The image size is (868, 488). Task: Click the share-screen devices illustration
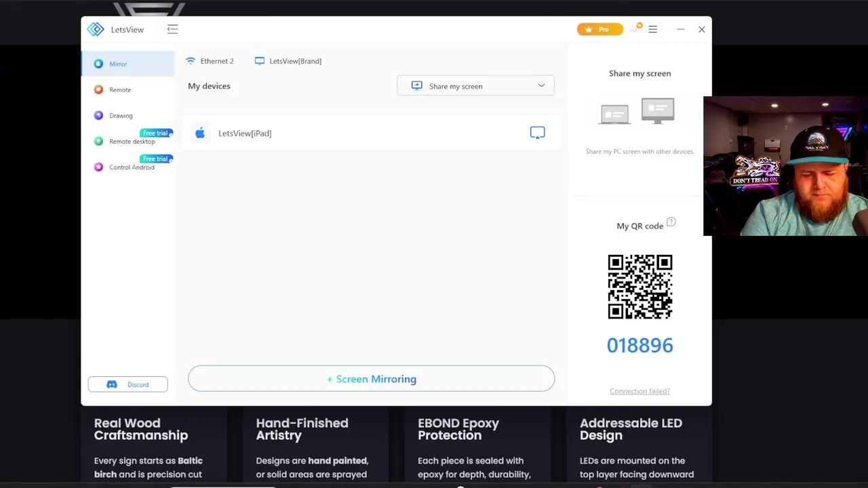click(x=637, y=112)
